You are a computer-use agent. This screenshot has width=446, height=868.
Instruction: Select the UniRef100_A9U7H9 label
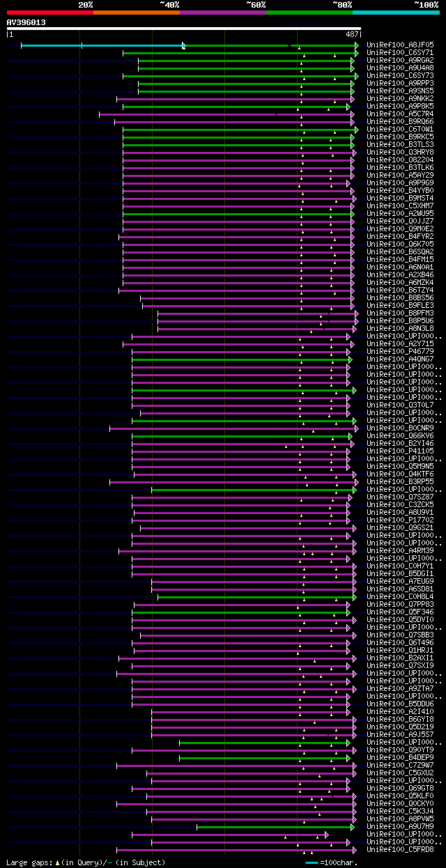(x=401, y=827)
